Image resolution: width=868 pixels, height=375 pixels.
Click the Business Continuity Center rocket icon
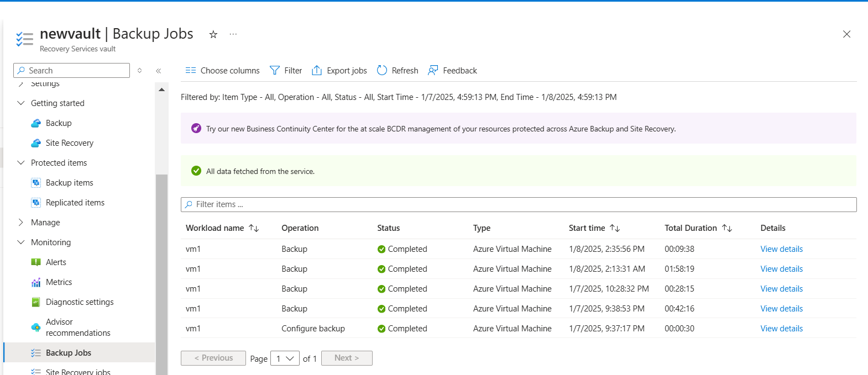pyautogui.click(x=196, y=128)
